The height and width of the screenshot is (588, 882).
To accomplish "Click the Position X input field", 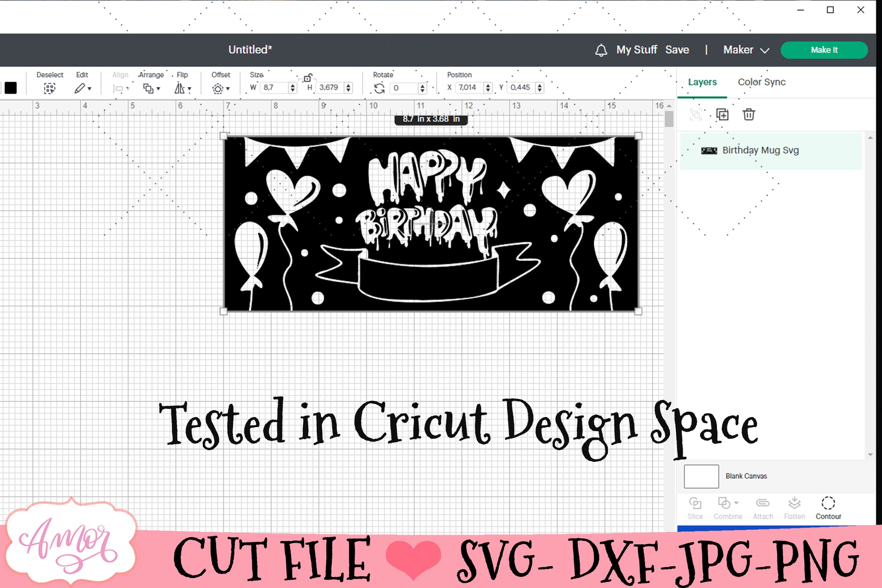I will [x=469, y=87].
